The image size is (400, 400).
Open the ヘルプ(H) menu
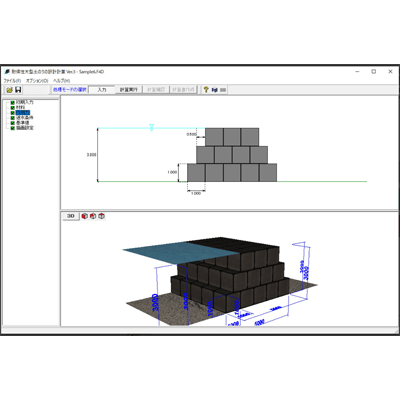pyautogui.click(x=62, y=81)
